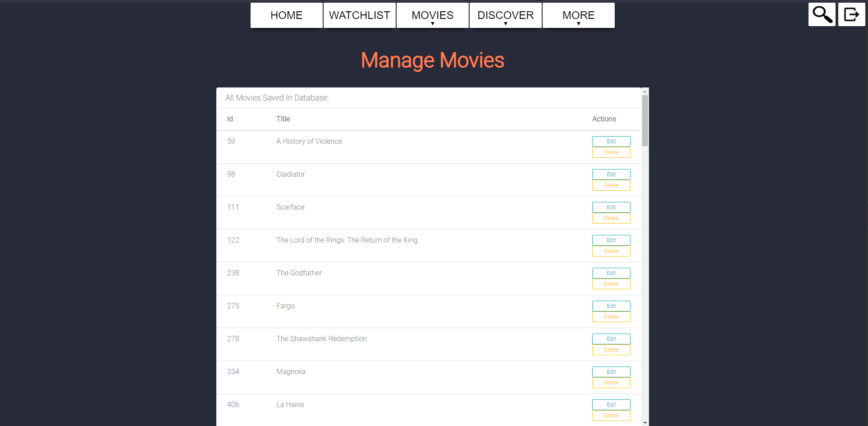868x426 pixels.
Task: Go to the HOME menu item
Action: pyautogui.click(x=287, y=15)
